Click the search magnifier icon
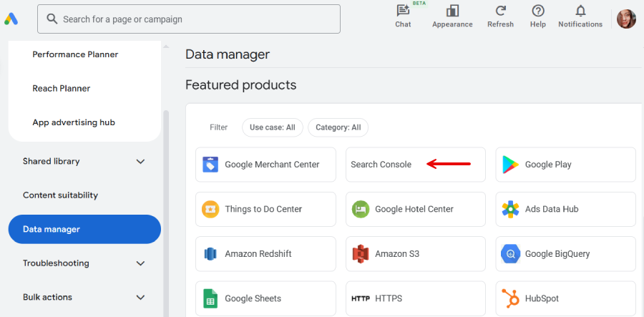This screenshot has width=644, height=317. coord(52,19)
